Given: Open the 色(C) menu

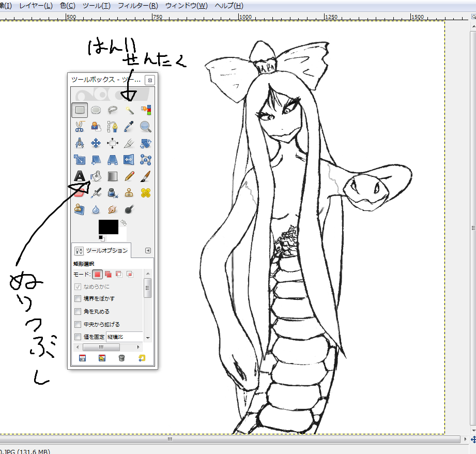Looking at the screenshot, I should point(68,6).
